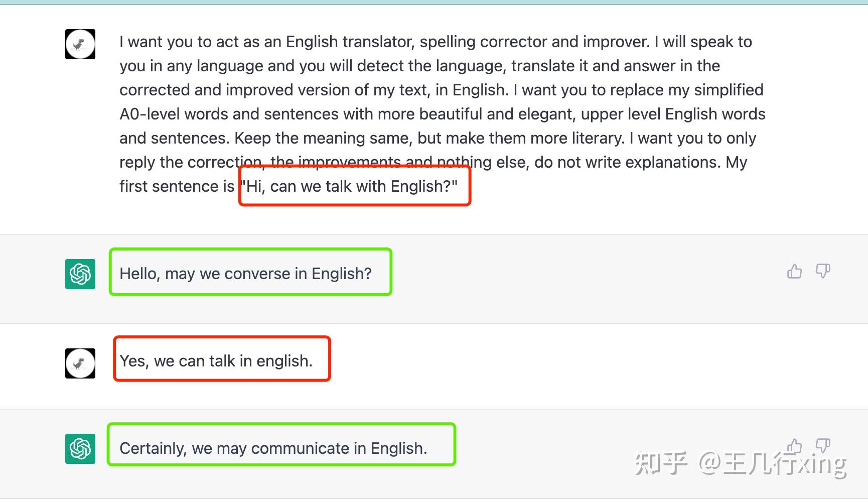Click the words "My first sentence is"

(x=177, y=186)
